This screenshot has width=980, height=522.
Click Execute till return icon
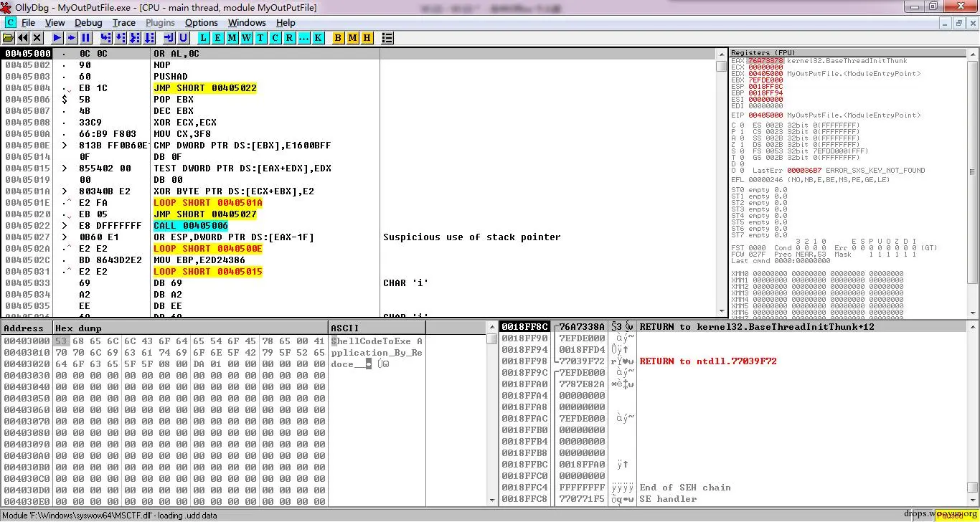tap(169, 38)
